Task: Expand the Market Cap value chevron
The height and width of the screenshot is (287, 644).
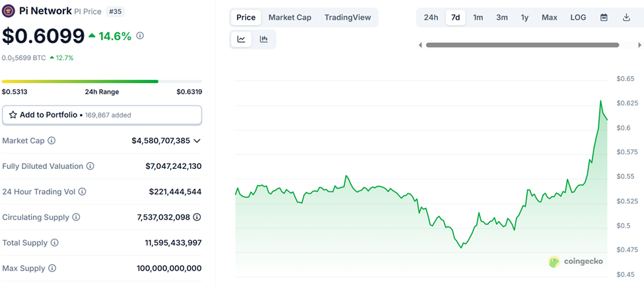Action: pos(197,141)
